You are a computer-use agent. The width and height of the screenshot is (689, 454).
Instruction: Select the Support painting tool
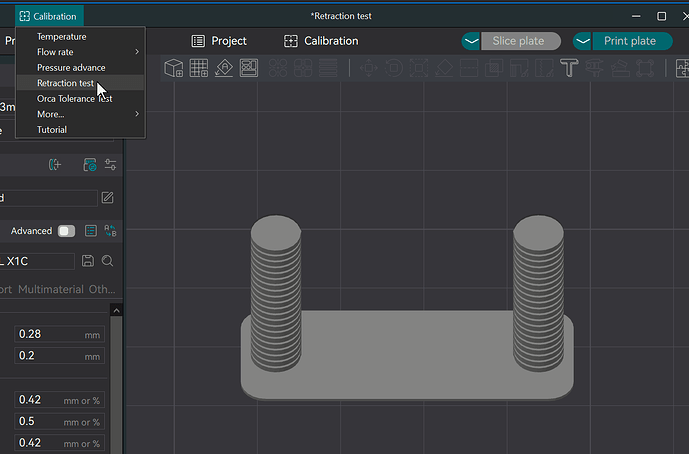pyautogui.click(x=519, y=68)
